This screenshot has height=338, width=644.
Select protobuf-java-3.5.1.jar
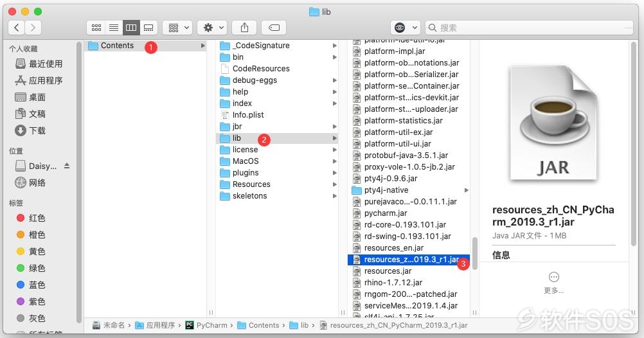coord(409,156)
